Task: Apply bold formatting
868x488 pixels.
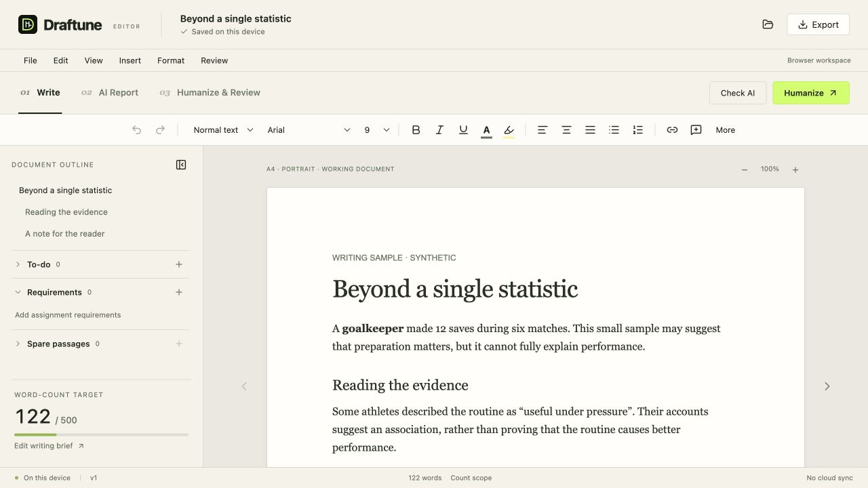Action: pyautogui.click(x=416, y=130)
